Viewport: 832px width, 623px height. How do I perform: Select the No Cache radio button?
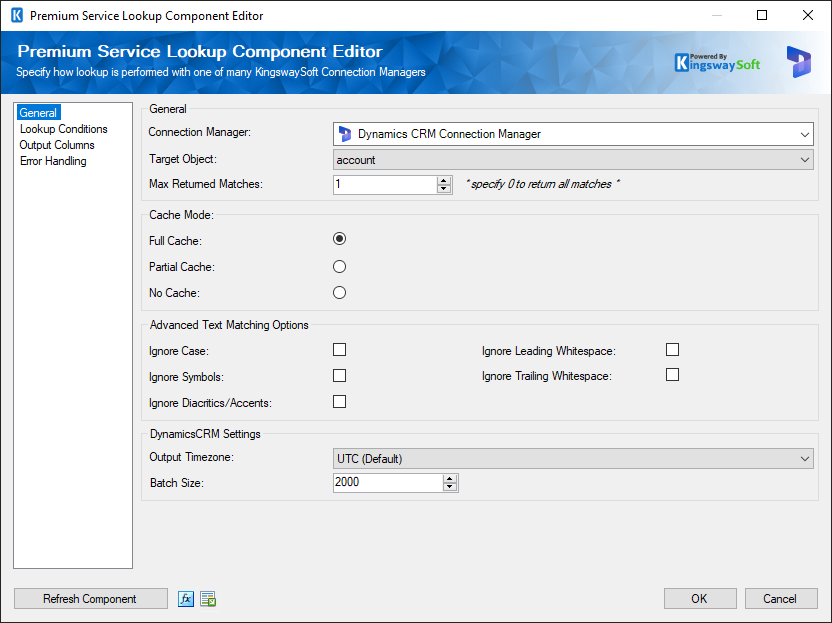coord(340,292)
